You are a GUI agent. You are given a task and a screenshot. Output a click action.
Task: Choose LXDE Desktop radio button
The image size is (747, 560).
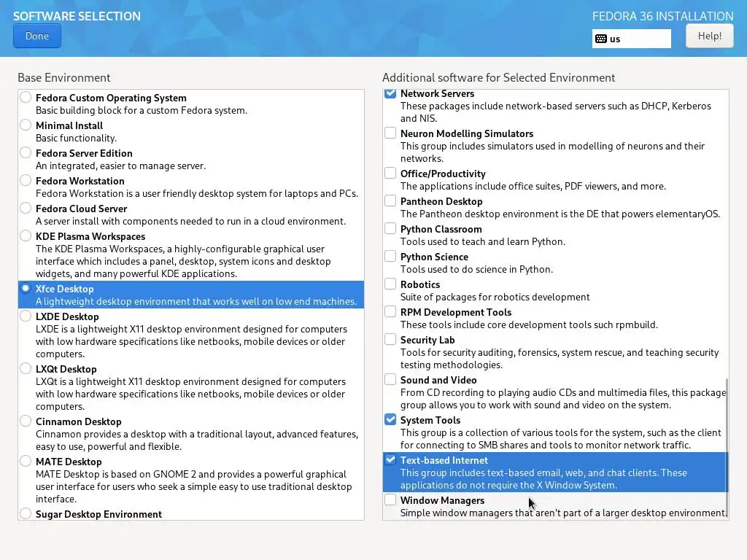pyautogui.click(x=26, y=316)
